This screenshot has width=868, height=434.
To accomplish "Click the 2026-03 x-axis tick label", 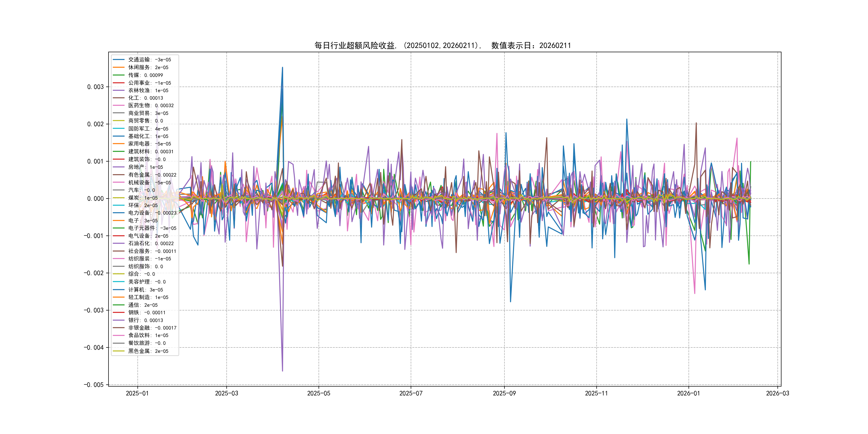I will [x=777, y=393].
